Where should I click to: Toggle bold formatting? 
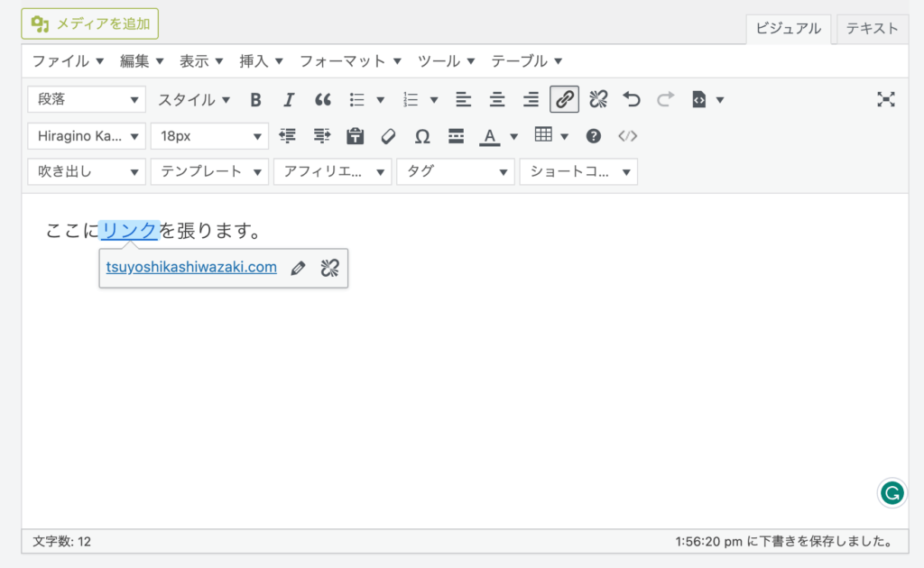(x=255, y=99)
